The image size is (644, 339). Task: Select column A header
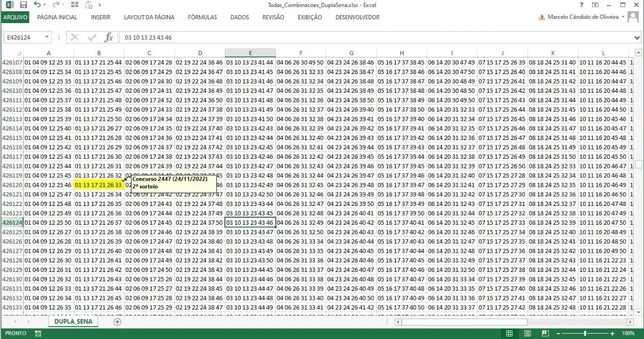(49, 53)
